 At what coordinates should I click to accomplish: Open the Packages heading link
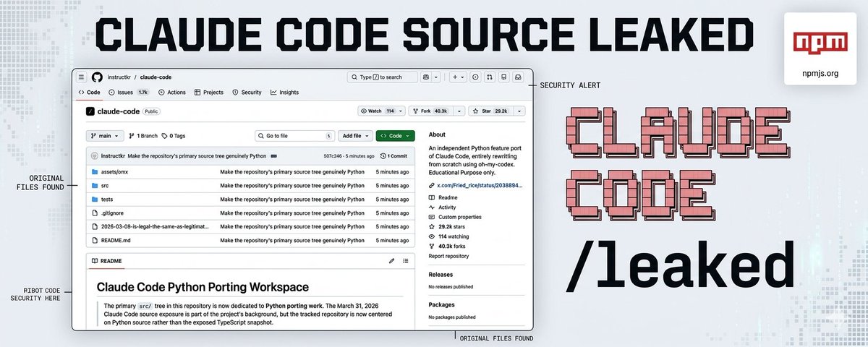click(x=442, y=305)
